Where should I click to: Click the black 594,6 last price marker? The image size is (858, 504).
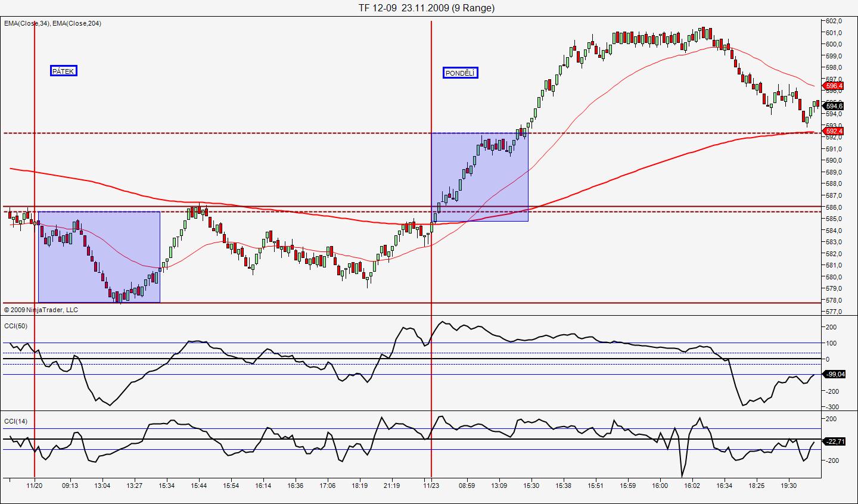coord(834,107)
